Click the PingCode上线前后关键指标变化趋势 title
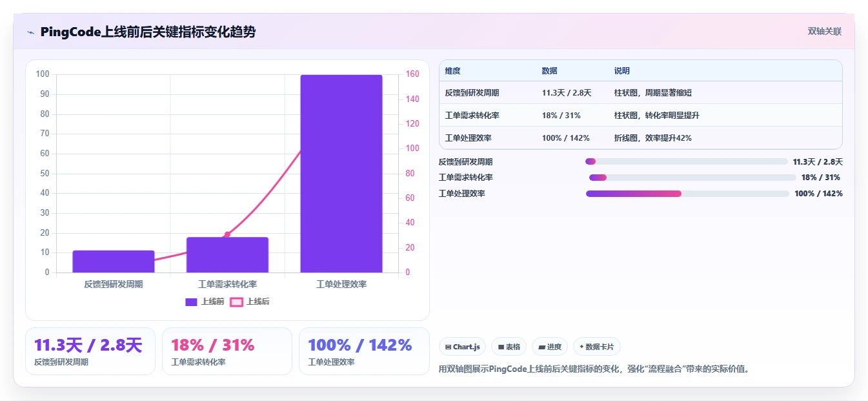 pyautogui.click(x=148, y=32)
